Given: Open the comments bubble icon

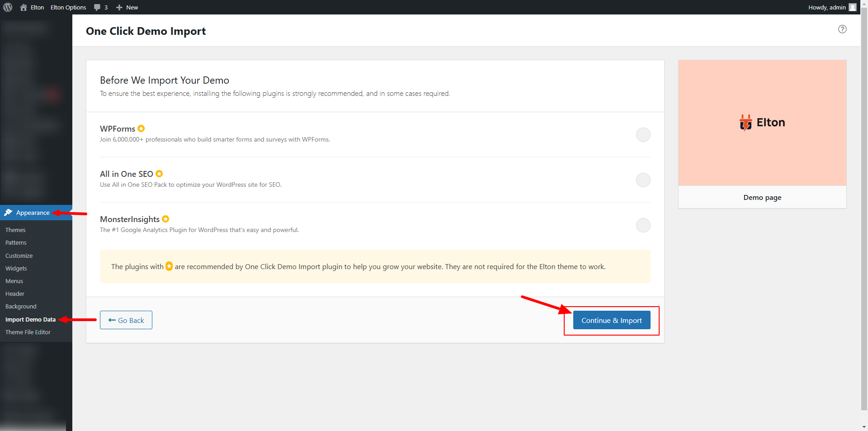Looking at the screenshot, I should coord(97,7).
